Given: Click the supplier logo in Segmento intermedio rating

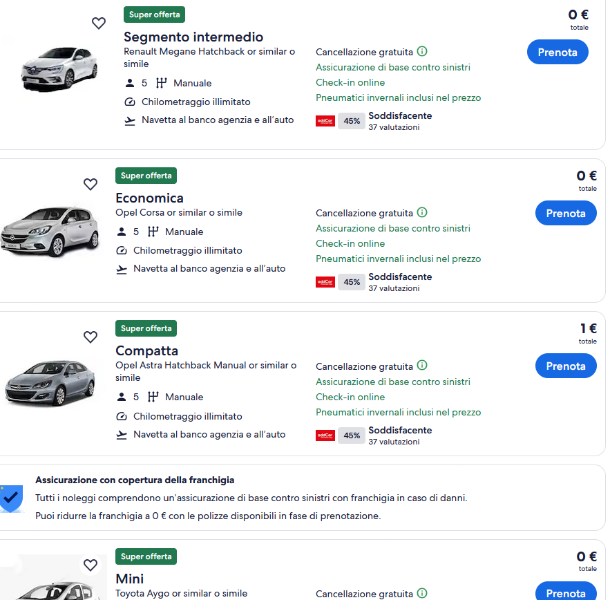Looking at the screenshot, I should point(325,121).
